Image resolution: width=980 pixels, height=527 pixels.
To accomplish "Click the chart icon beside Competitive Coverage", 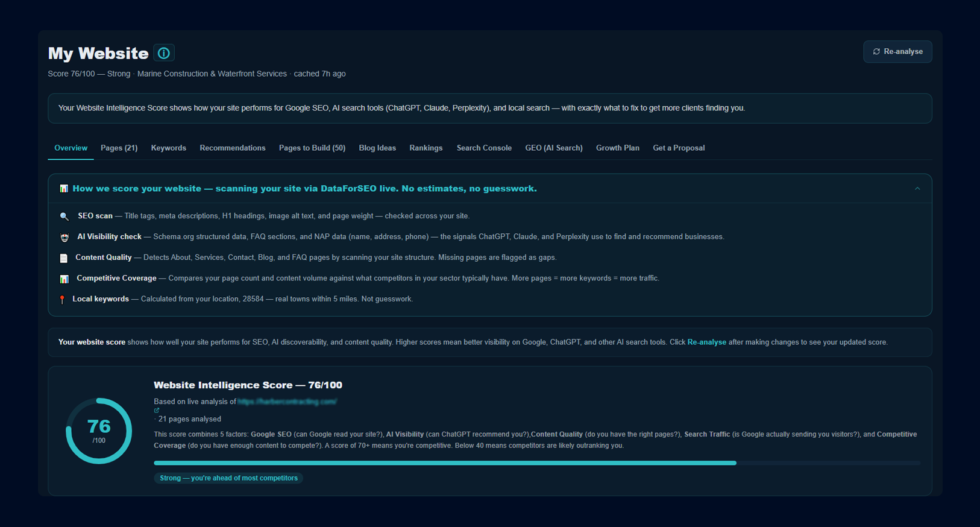I will coord(64,279).
